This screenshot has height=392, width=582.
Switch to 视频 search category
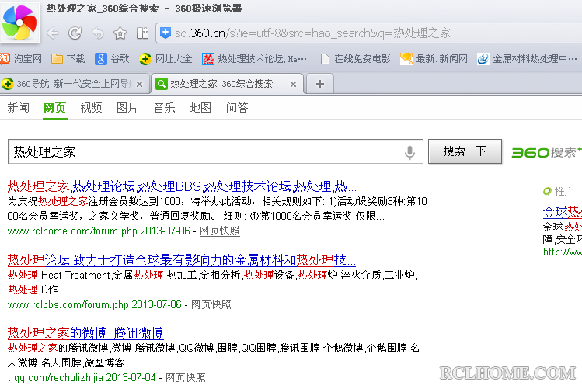[91, 108]
